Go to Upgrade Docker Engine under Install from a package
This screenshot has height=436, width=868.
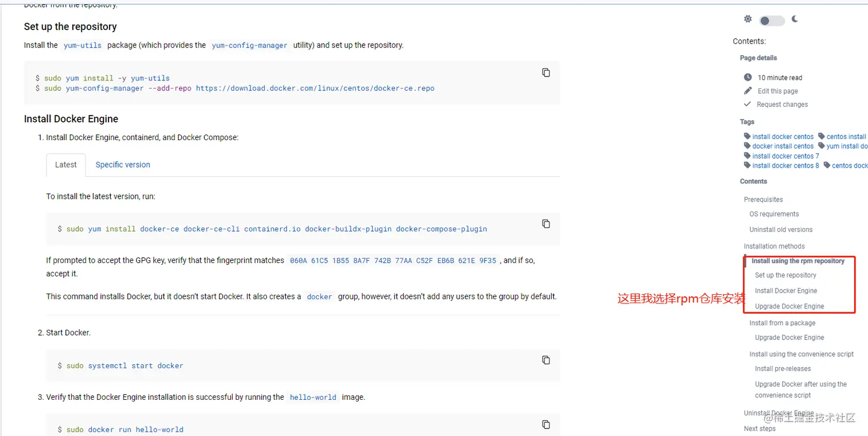point(789,338)
